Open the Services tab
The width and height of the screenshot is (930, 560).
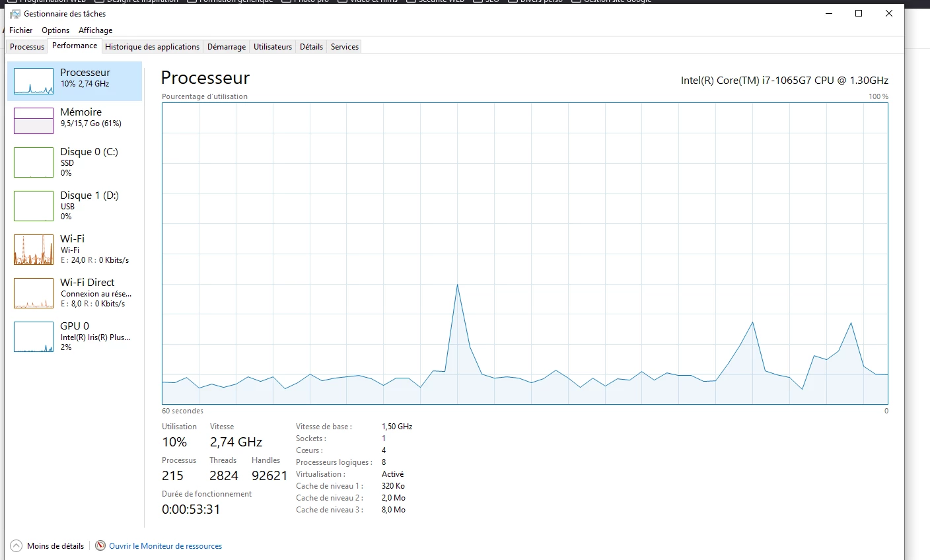pyautogui.click(x=345, y=47)
